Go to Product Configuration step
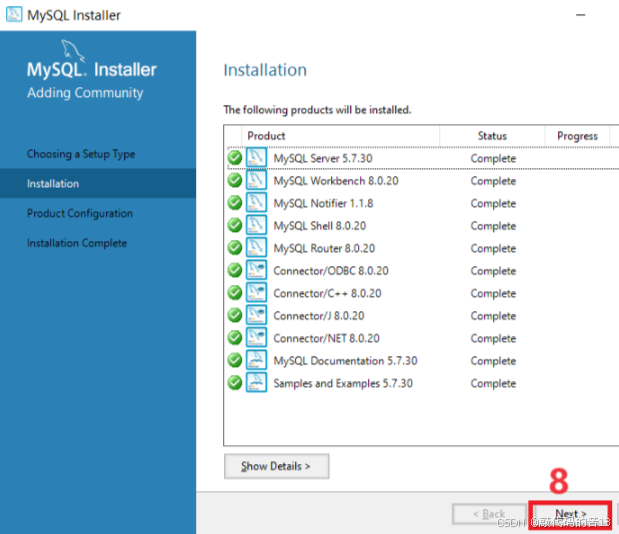The height and width of the screenshot is (534, 619). click(80, 213)
